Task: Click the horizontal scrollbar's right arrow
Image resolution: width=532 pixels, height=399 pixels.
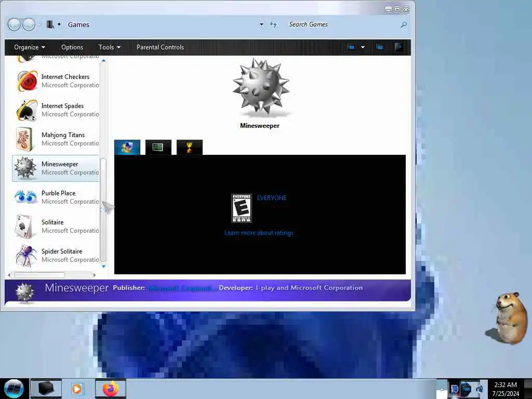Action: tap(95, 275)
